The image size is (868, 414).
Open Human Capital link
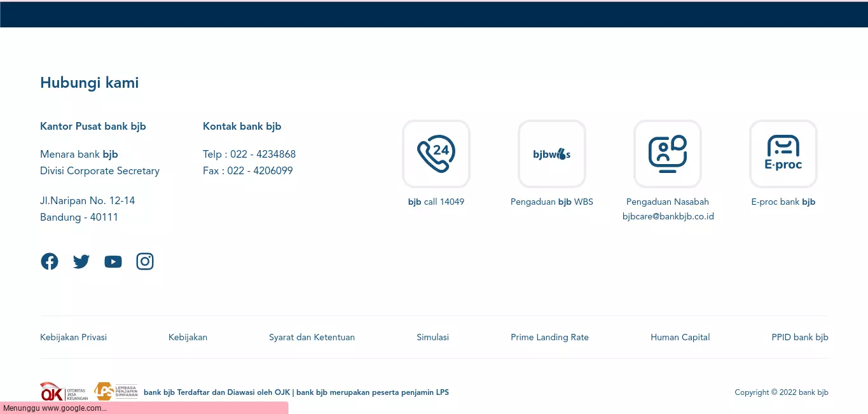click(680, 337)
